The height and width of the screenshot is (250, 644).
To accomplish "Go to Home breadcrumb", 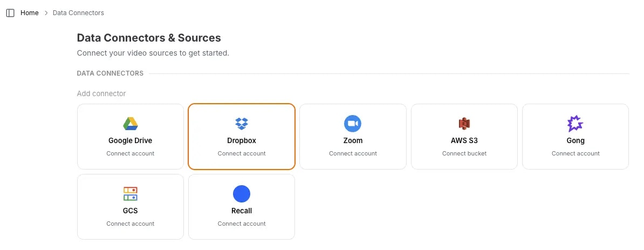I will tap(30, 13).
